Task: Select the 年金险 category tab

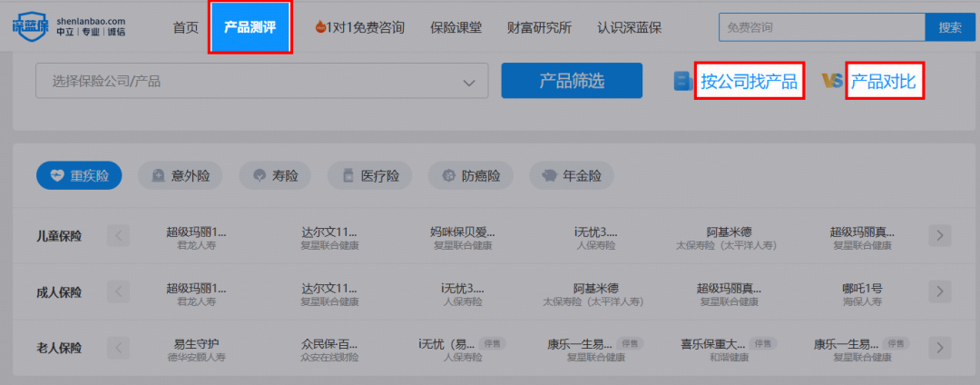Action: 572,176
